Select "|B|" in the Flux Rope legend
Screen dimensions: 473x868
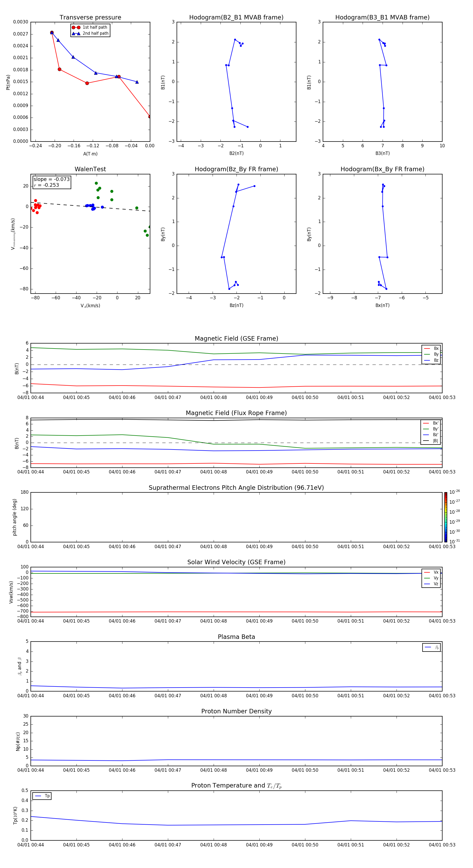coord(431,441)
